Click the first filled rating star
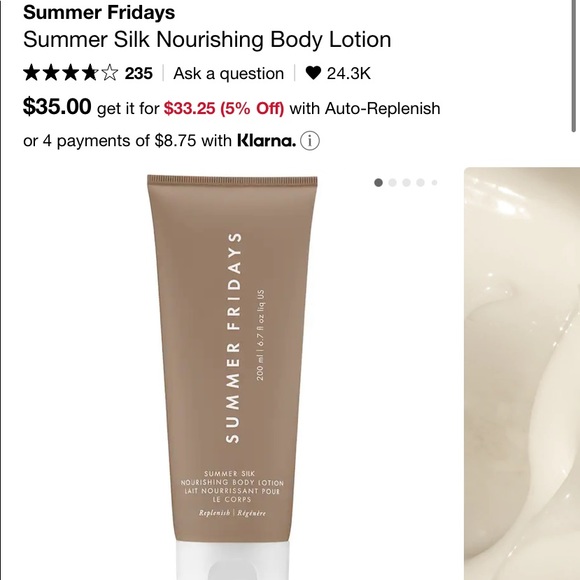 coord(32,72)
